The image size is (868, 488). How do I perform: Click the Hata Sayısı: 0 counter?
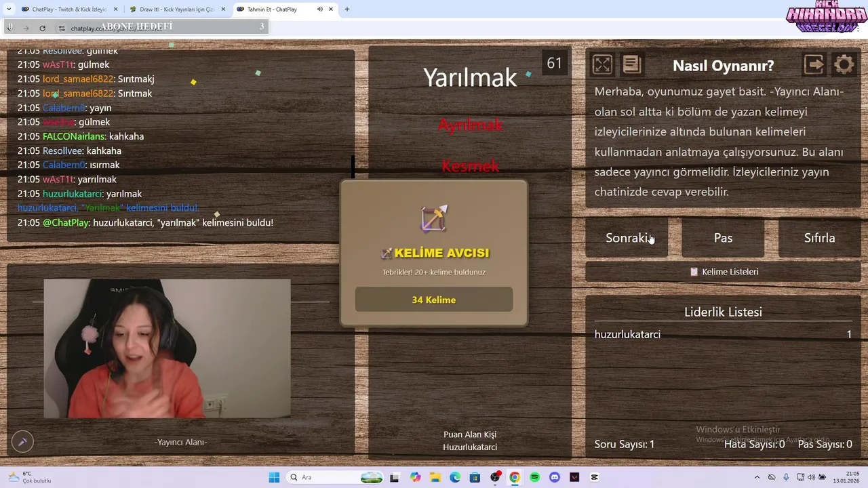click(755, 445)
